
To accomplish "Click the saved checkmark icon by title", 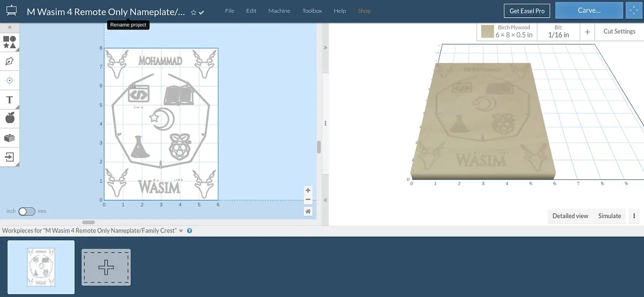I will [x=201, y=12].
